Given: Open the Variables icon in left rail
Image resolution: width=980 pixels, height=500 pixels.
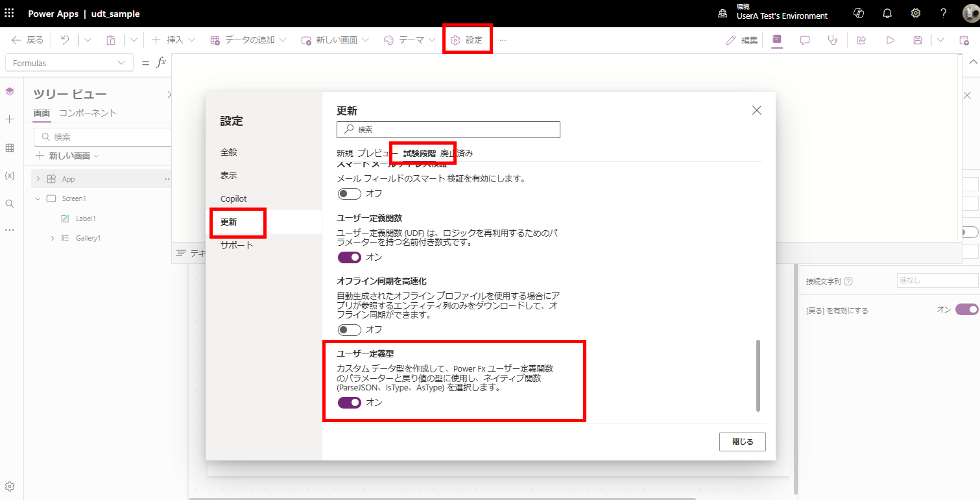Looking at the screenshot, I should click(10, 176).
